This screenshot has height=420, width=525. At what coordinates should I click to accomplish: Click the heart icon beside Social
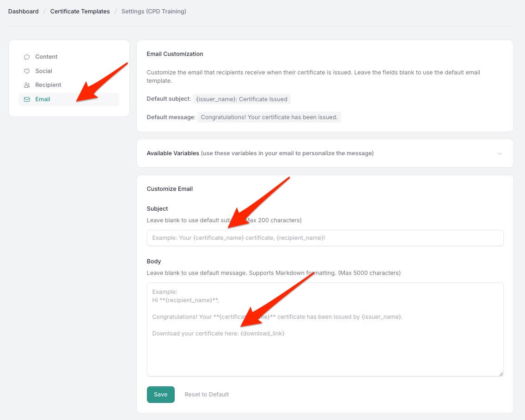27,71
